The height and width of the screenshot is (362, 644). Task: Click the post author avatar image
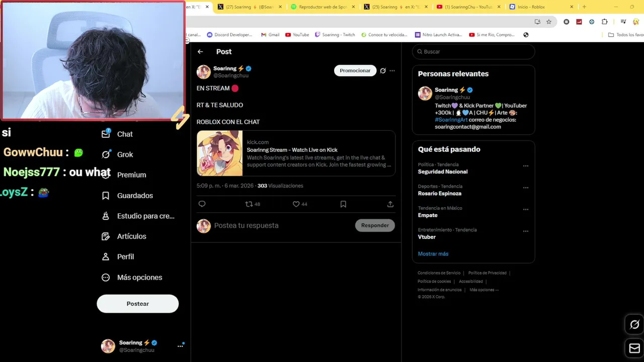click(204, 72)
